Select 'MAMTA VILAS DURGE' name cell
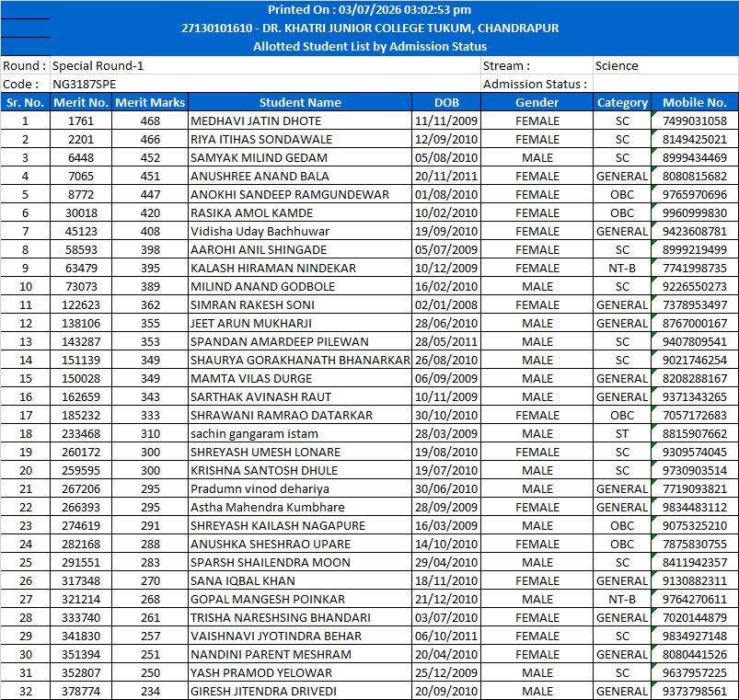The image size is (739, 700). [x=300, y=378]
